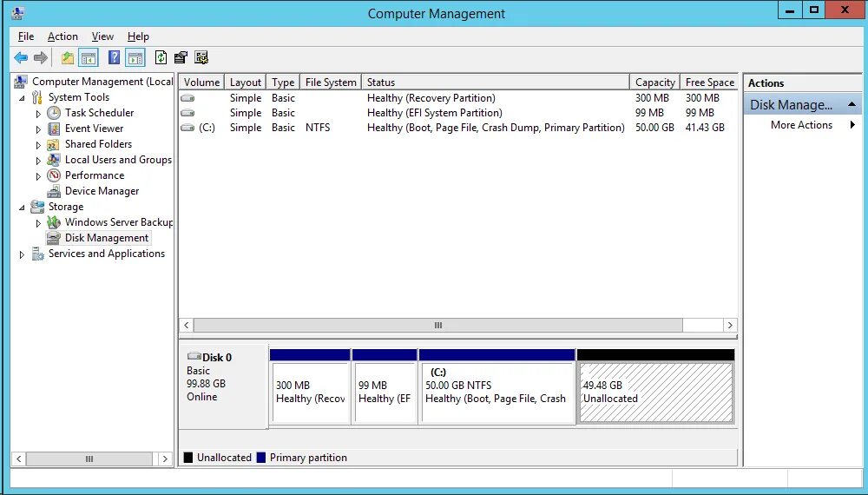Click the Disk 0 drive icon
This screenshot has height=495, width=868.
click(194, 356)
